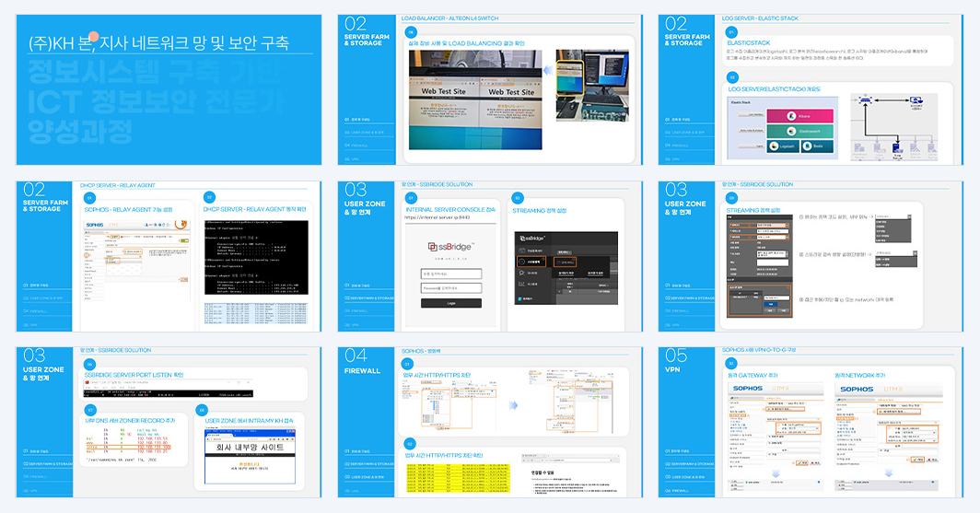Click the blue right arrow in firewall slide
980x513 pixels.
(x=513, y=405)
